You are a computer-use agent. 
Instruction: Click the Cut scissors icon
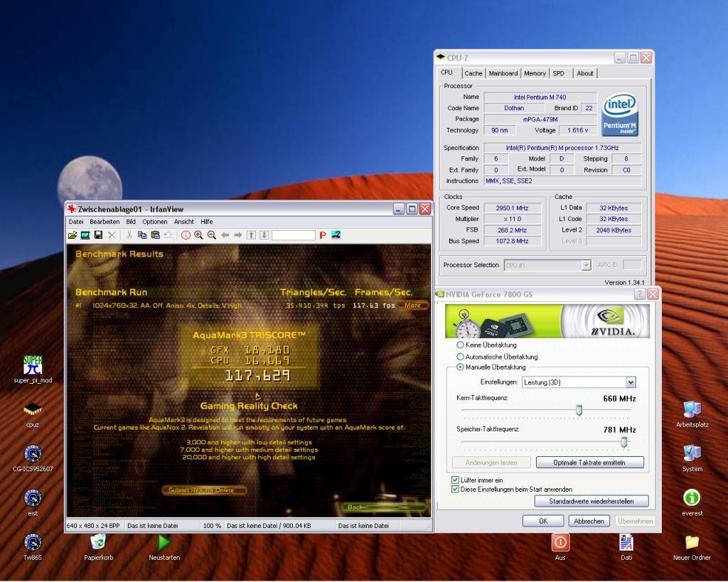(129, 235)
